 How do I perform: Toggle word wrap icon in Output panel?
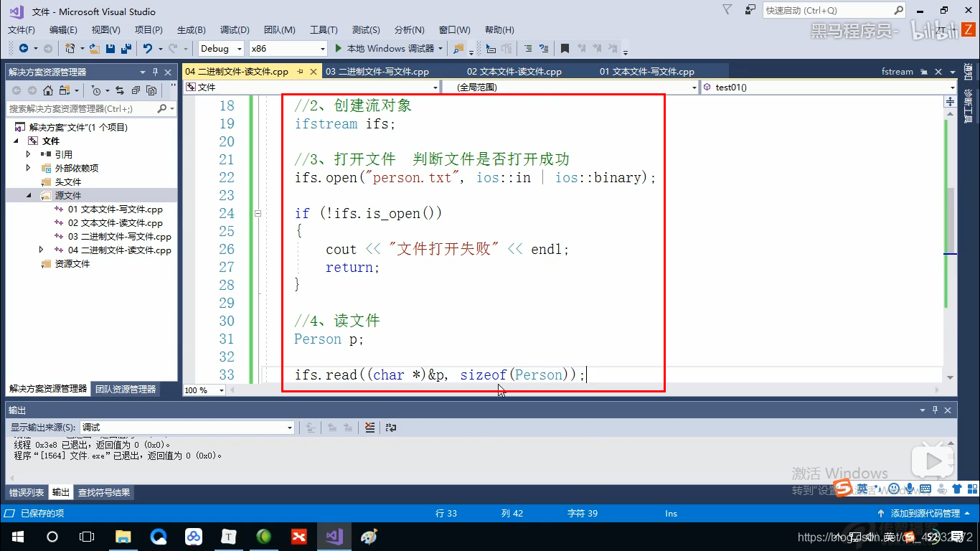[x=390, y=427]
